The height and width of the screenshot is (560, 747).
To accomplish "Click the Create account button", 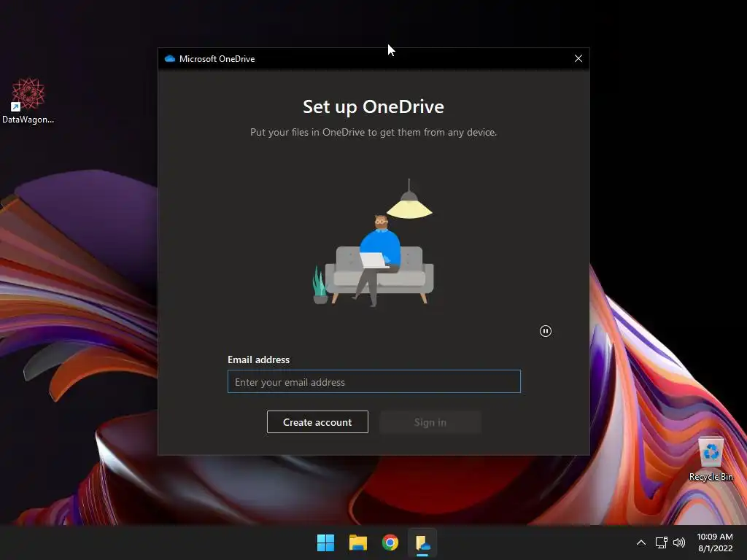I will pyautogui.click(x=317, y=422).
